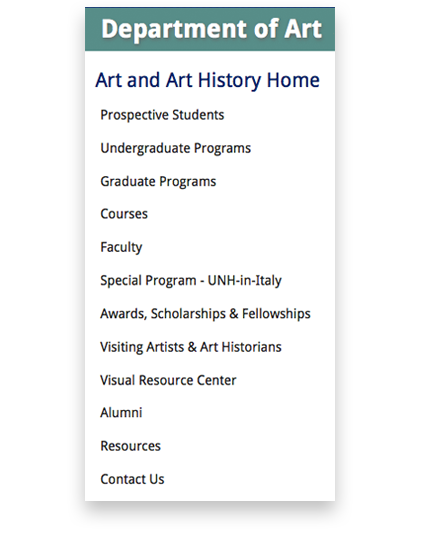Viewport: 425px width, 535px height.
Task: Open Awards, Scholarships & Fellowships
Action: pyautogui.click(x=205, y=314)
